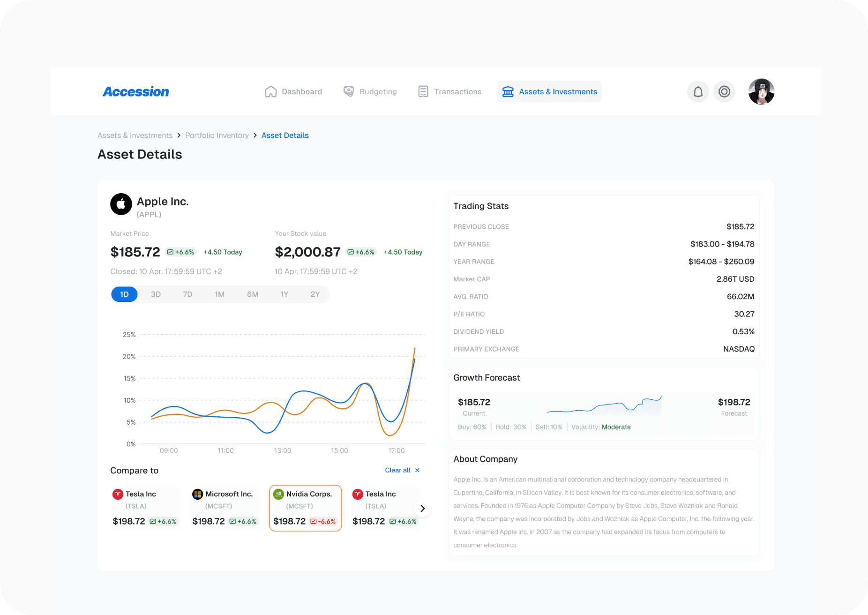Go to Assets & Investments breadcrumb
This screenshot has width=868, height=615.
click(x=135, y=135)
